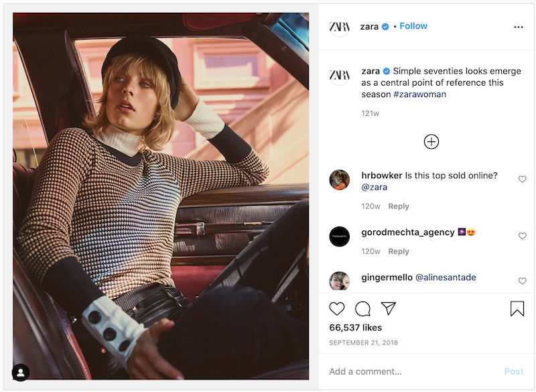Share the post with the paper plane icon
Screen dimensions: 536x392
coord(388,309)
